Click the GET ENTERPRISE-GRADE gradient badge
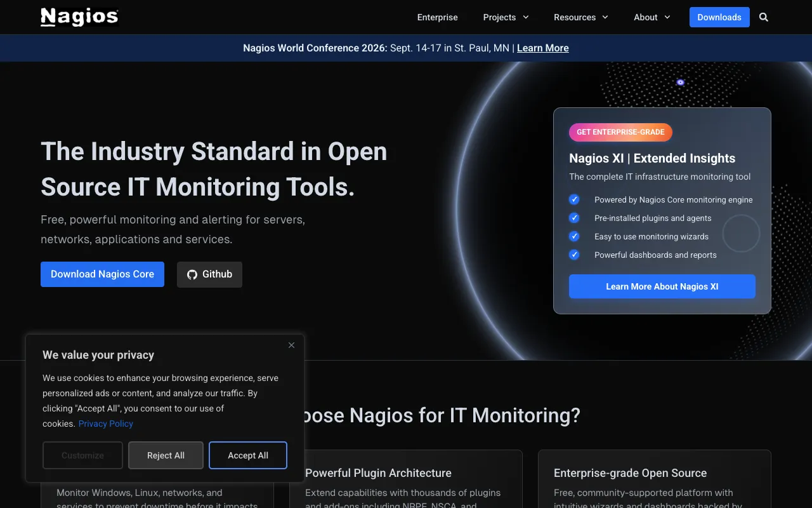 620,132
